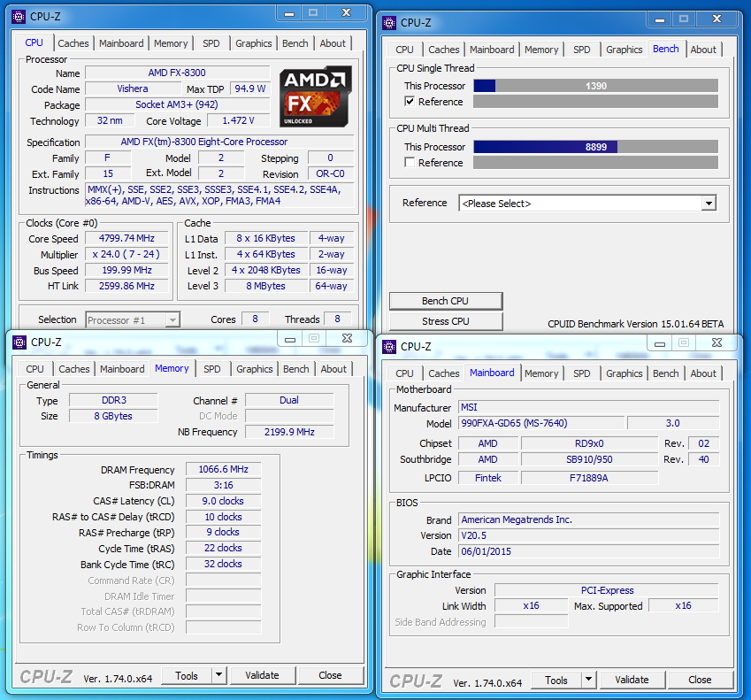Screen dimensions: 751x700
Task: Click the motherboard Model field 990FXA-GD65
Action: click(541, 423)
